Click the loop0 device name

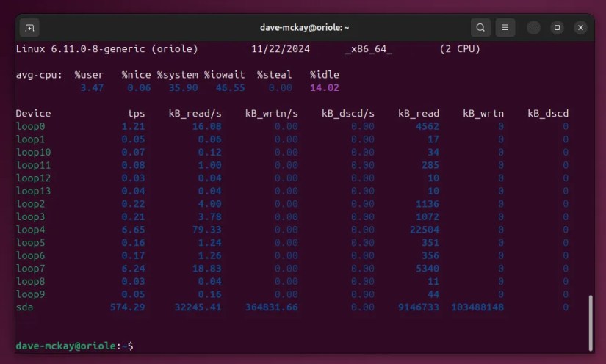31,127
